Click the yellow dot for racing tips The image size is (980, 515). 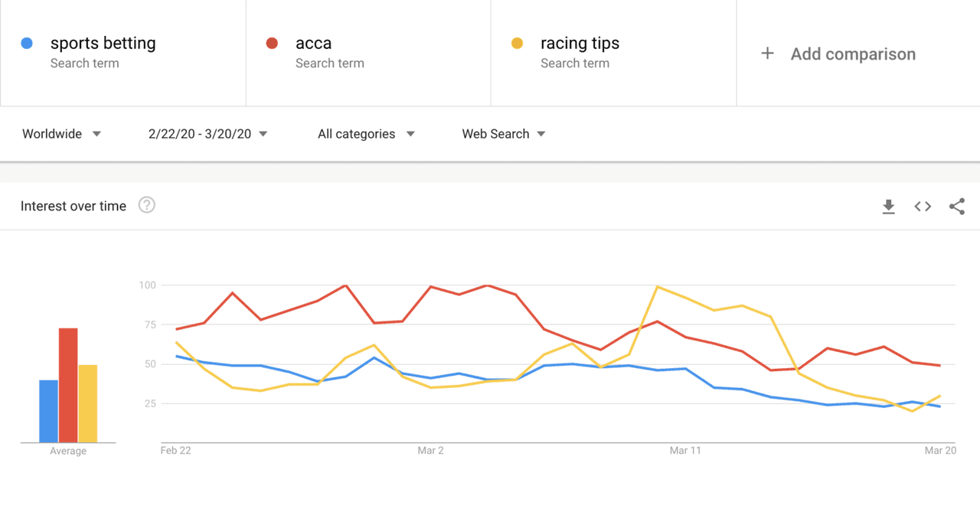[517, 44]
